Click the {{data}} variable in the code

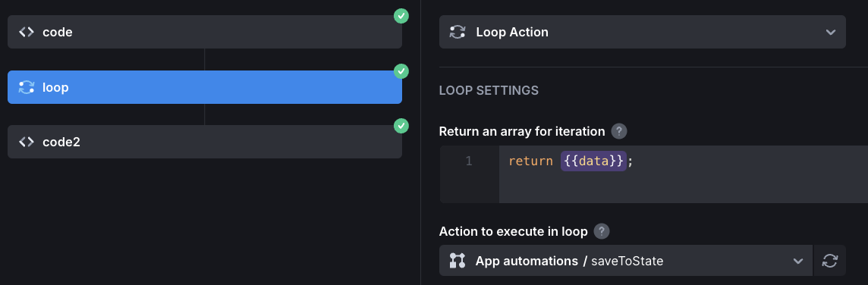(x=593, y=161)
